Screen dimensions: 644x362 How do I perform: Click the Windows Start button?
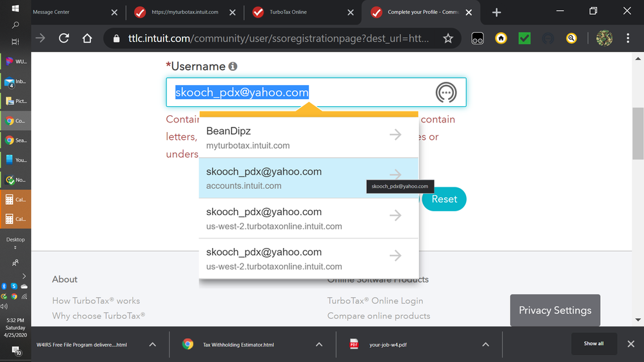click(x=15, y=8)
